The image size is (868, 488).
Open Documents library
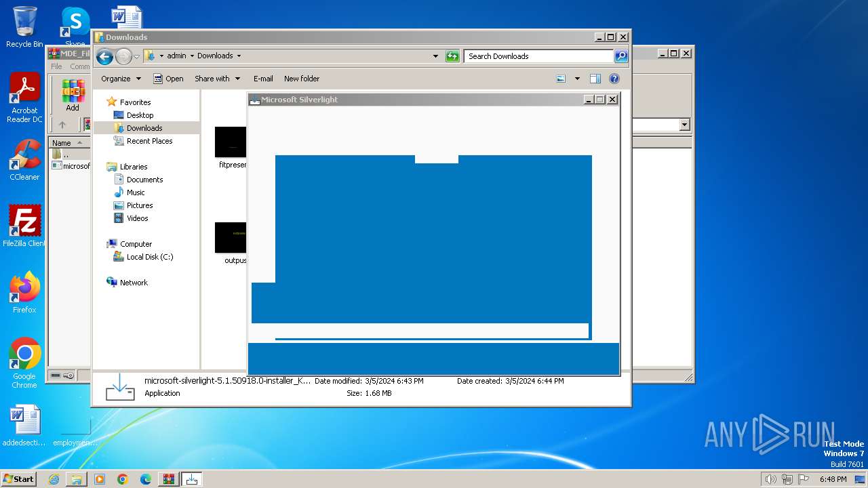click(x=144, y=180)
